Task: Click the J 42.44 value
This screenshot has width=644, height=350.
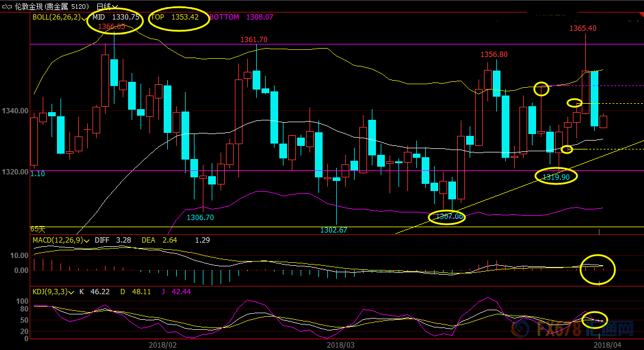Action: [176, 292]
